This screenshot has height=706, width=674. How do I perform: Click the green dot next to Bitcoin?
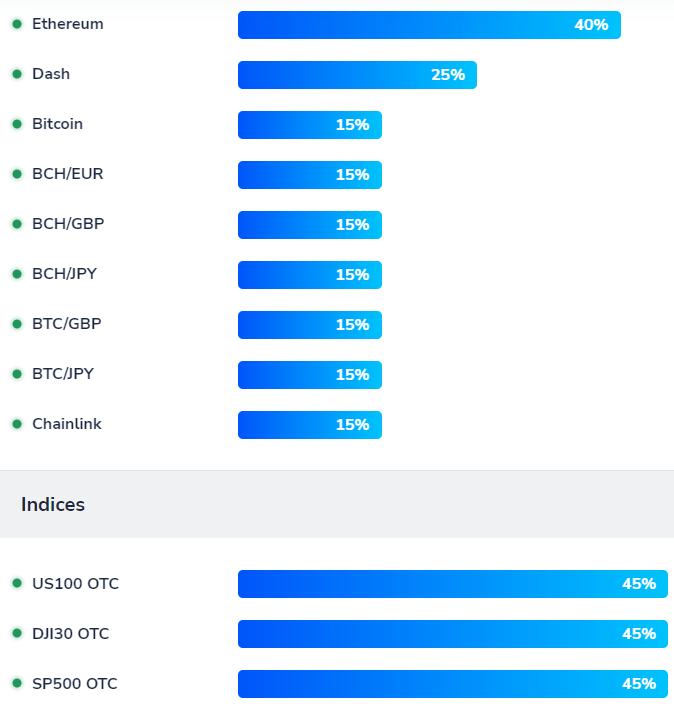17,124
